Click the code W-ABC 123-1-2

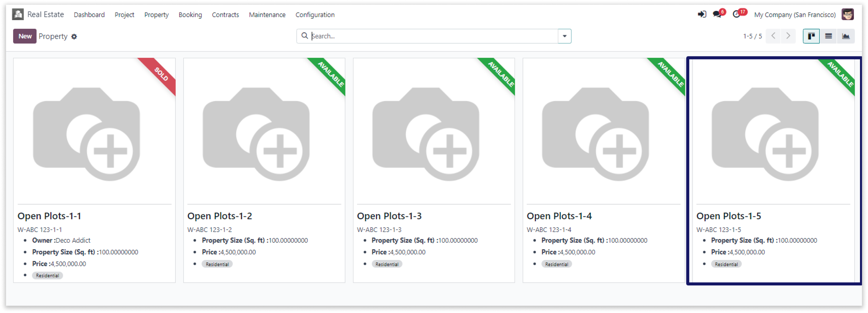(x=209, y=230)
